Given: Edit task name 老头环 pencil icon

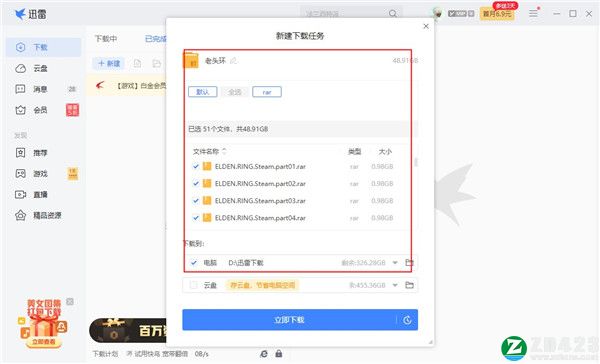Looking at the screenshot, I should click(x=233, y=60).
